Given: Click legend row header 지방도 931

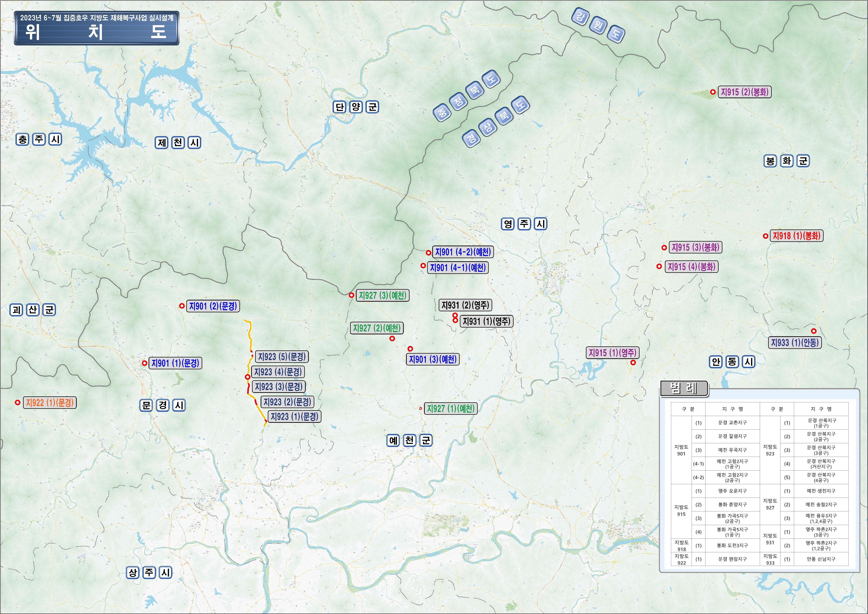Looking at the screenshot, I should click(770, 539).
